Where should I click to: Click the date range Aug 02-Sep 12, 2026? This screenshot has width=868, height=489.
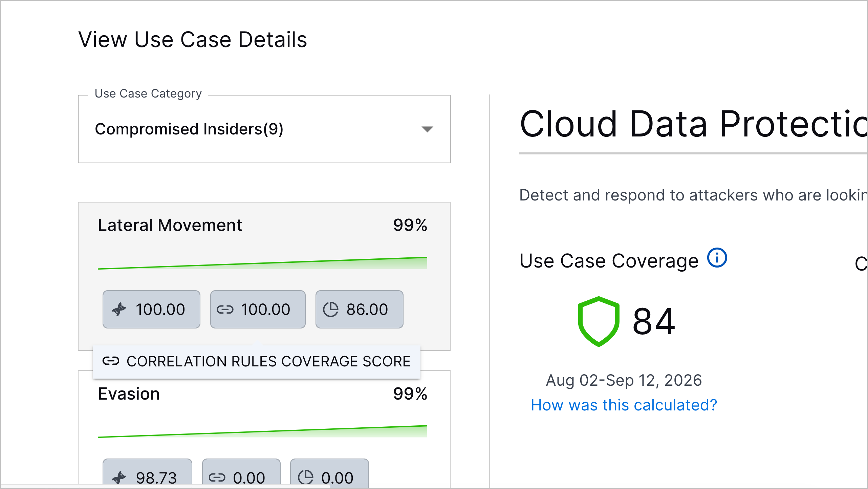pyautogui.click(x=624, y=380)
